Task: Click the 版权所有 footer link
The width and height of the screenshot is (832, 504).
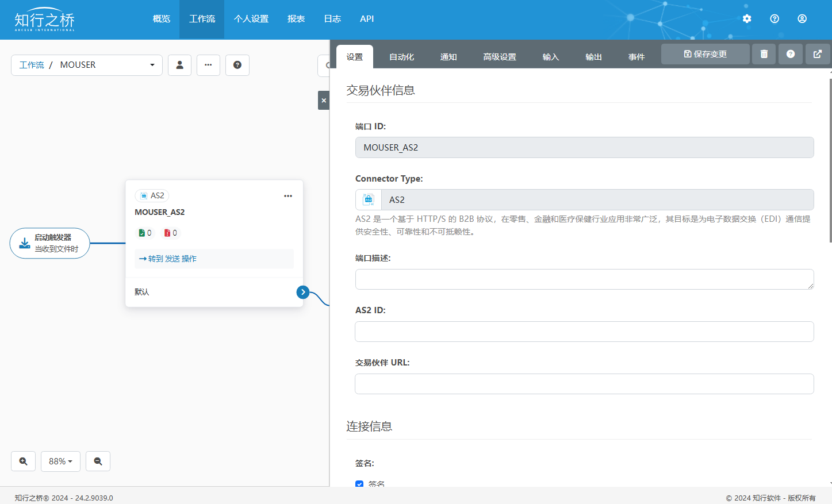Action: point(802,498)
